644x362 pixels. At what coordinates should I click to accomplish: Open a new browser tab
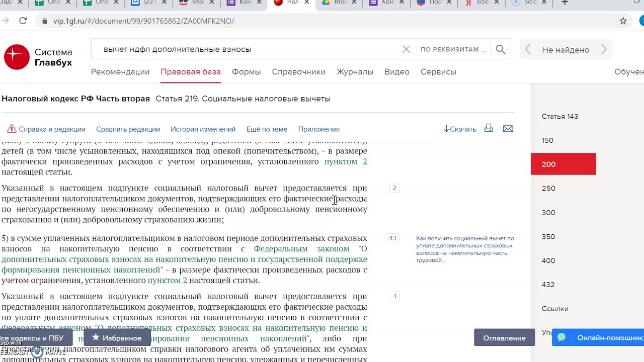565,3
